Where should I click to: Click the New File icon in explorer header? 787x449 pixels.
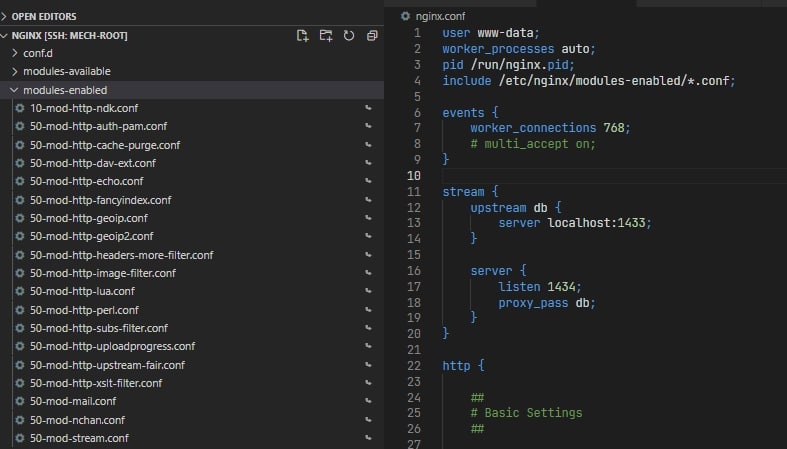[302, 36]
